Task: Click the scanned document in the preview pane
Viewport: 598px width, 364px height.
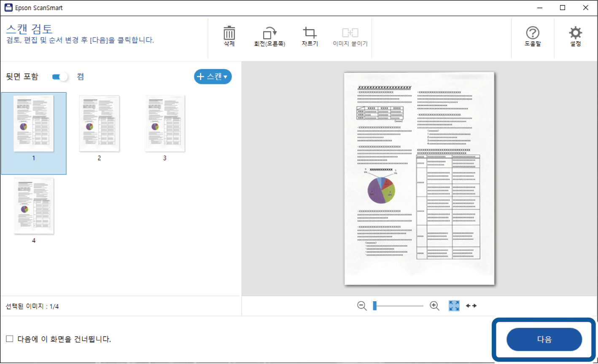Action: click(x=419, y=178)
